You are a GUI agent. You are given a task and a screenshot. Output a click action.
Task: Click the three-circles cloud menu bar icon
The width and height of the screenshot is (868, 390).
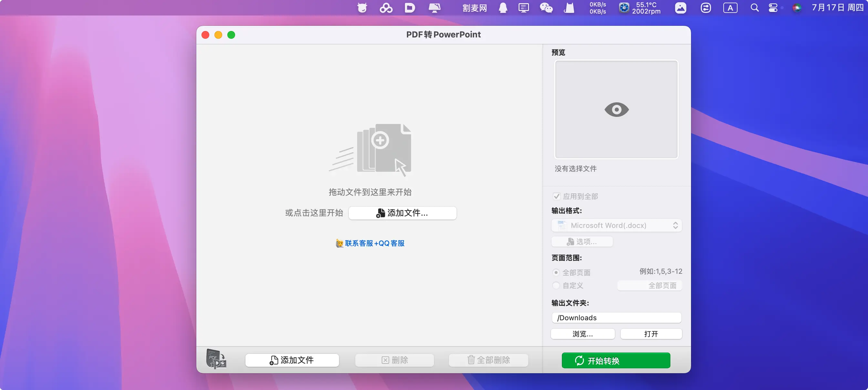(x=386, y=8)
